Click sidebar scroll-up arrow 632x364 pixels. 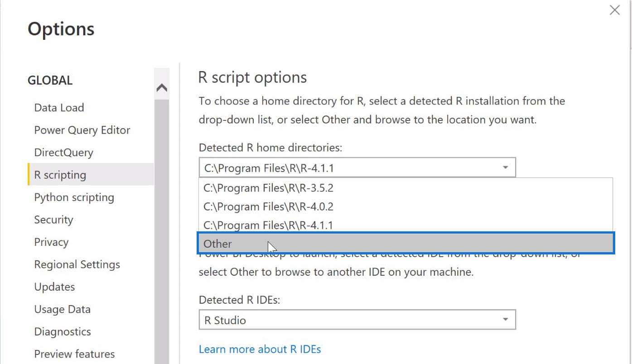pyautogui.click(x=162, y=88)
